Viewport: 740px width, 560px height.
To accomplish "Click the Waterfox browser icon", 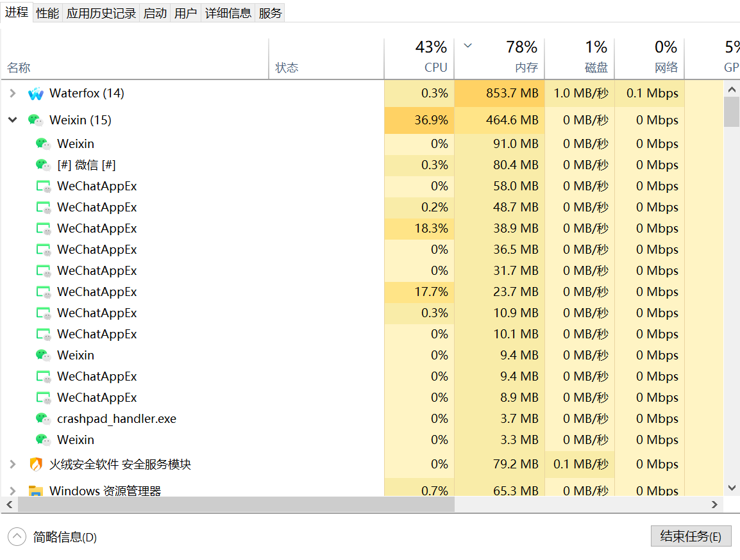I will click(x=36, y=94).
